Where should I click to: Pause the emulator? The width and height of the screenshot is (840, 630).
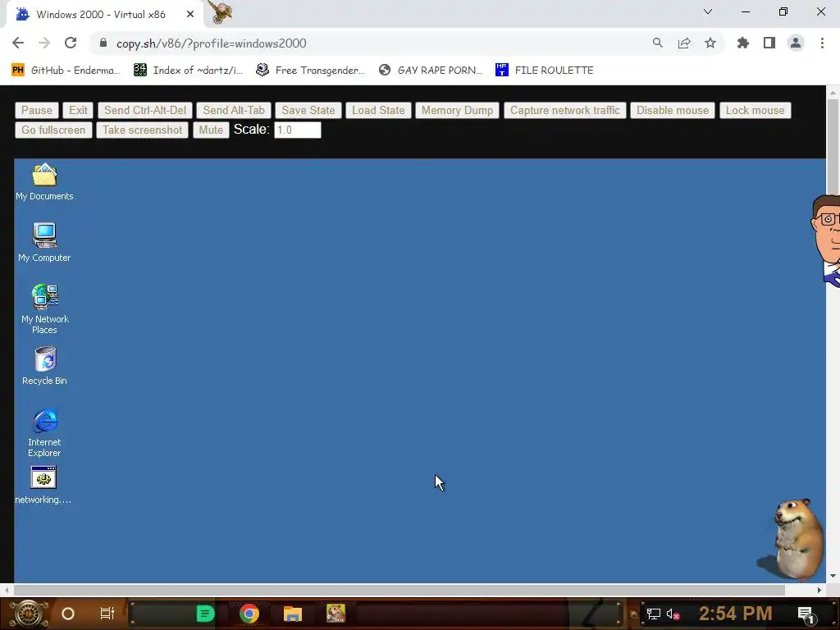coord(36,111)
